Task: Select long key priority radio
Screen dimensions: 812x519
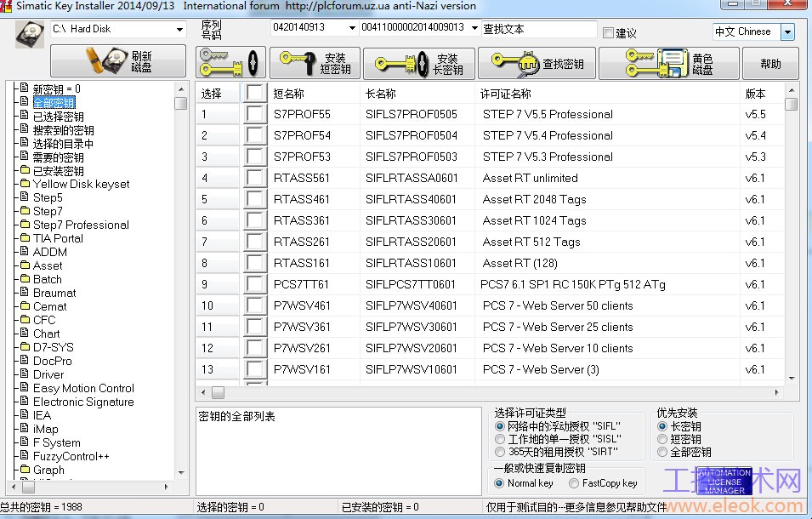Action: [662, 426]
